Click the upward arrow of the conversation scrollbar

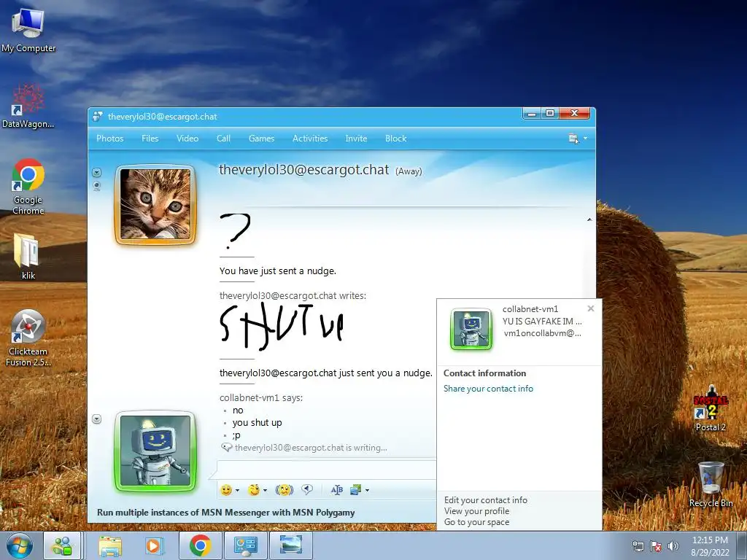(x=589, y=219)
